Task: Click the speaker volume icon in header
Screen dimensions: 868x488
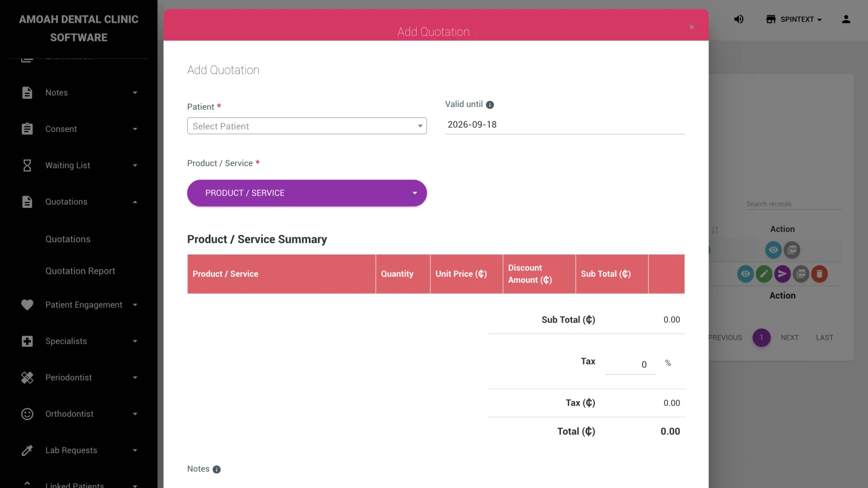Action: pyautogui.click(x=739, y=20)
